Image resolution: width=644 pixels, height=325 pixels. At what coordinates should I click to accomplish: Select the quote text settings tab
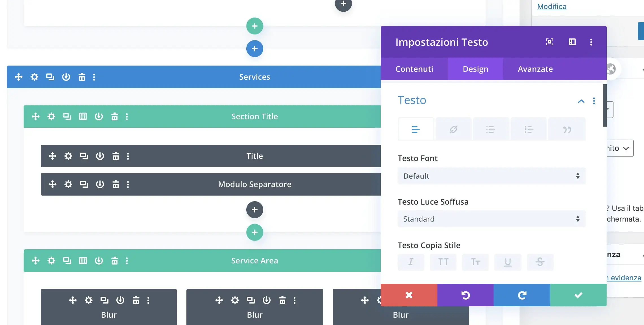pos(567,129)
